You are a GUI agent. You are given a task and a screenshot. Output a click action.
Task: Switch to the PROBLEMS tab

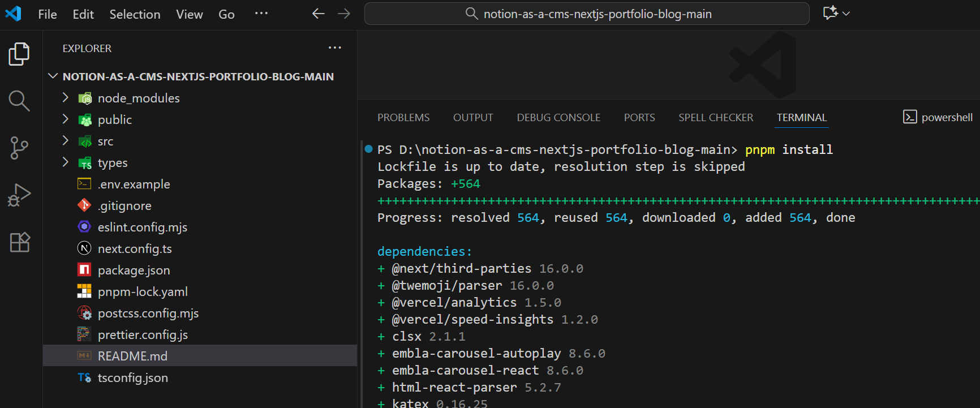[x=403, y=118]
